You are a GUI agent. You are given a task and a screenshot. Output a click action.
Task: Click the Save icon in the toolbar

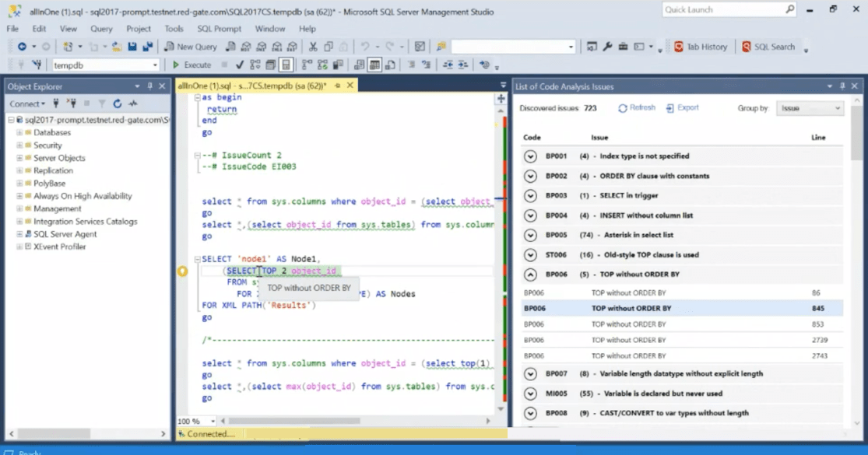click(x=132, y=47)
